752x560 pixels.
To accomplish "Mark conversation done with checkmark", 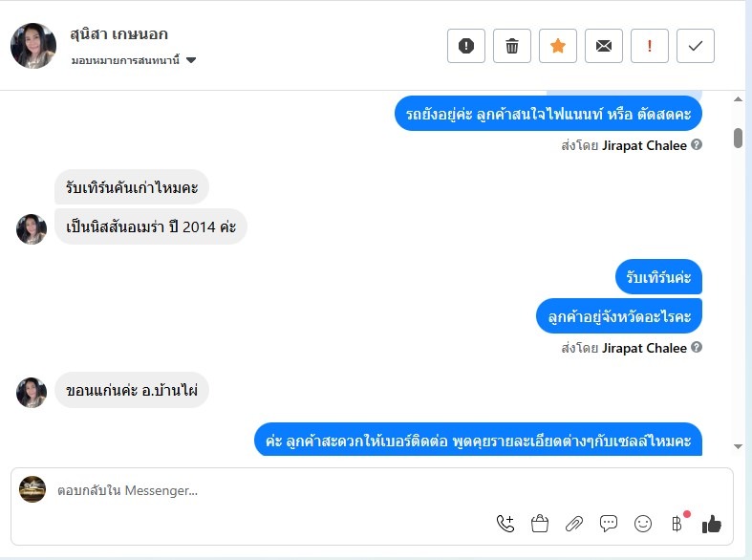I will click(696, 46).
